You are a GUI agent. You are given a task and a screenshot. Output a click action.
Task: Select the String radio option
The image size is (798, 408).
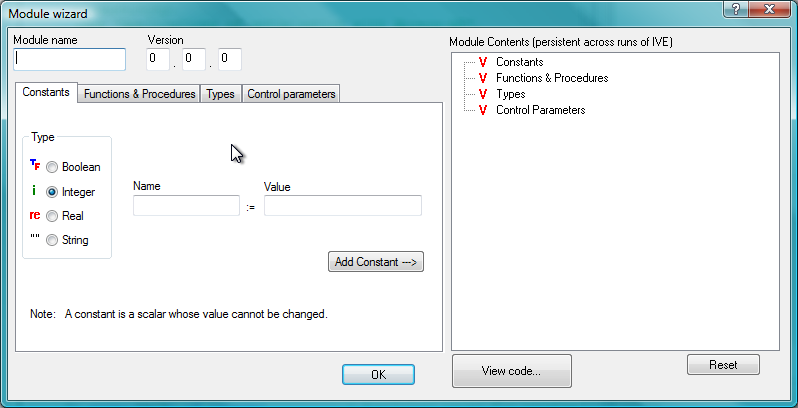(51, 240)
